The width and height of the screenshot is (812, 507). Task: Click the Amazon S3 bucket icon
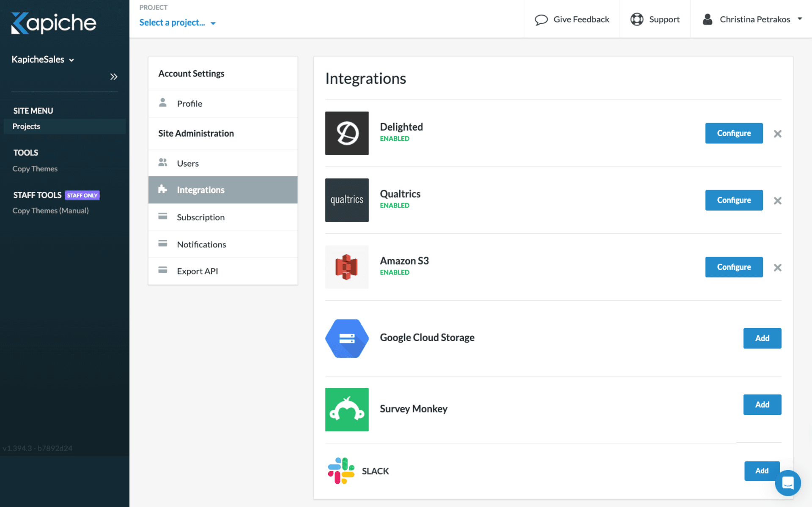click(x=346, y=267)
